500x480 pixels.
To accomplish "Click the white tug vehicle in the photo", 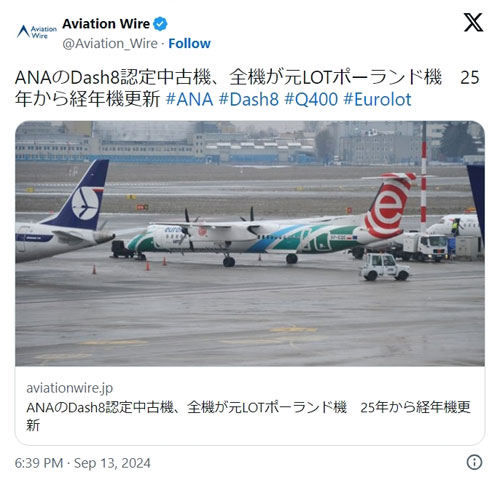I will [x=385, y=267].
